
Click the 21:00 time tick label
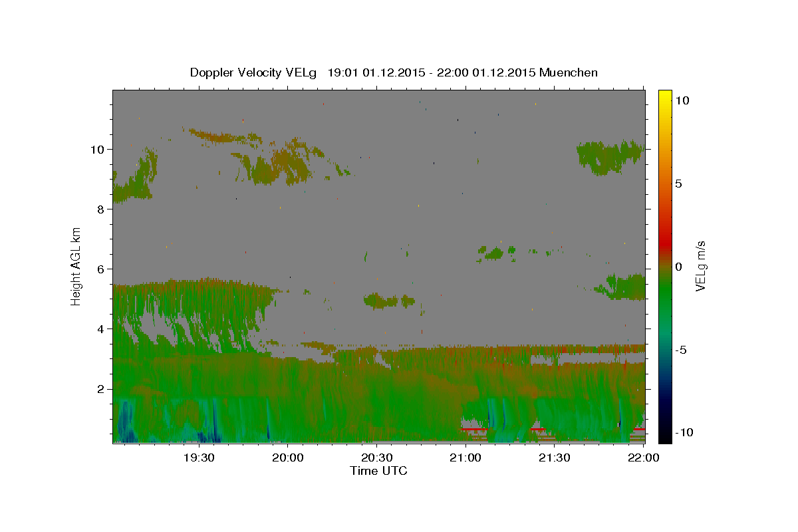point(465,458)
